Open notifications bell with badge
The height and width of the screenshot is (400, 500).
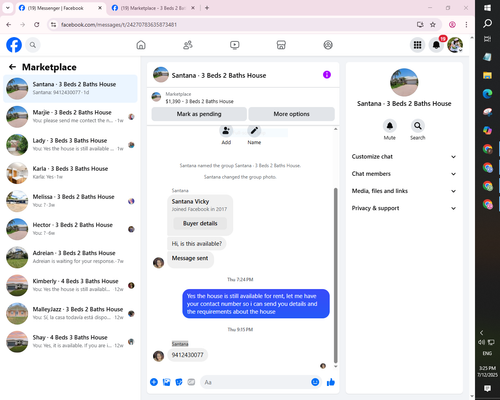(436, 45)
